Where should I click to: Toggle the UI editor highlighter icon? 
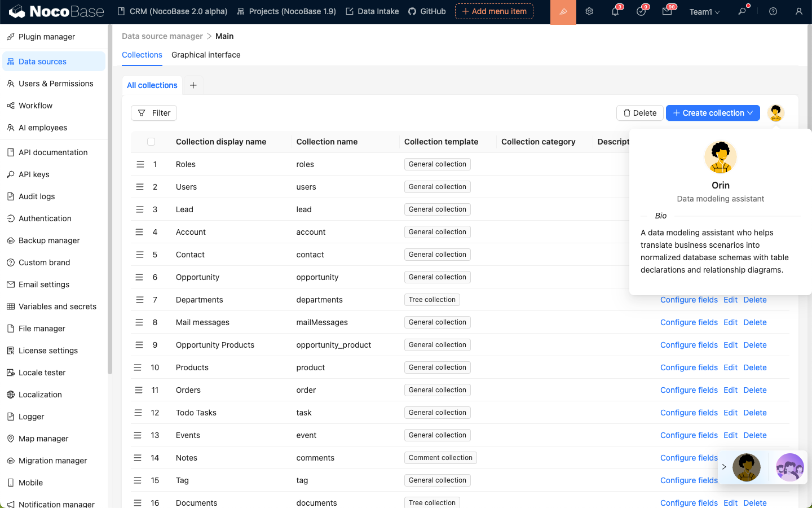coord(563,12)
